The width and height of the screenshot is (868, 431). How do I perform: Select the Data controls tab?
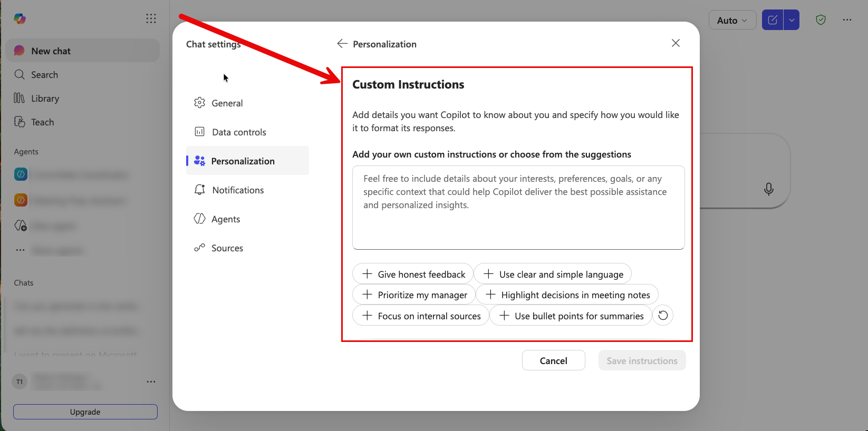(x=247, y=132)
